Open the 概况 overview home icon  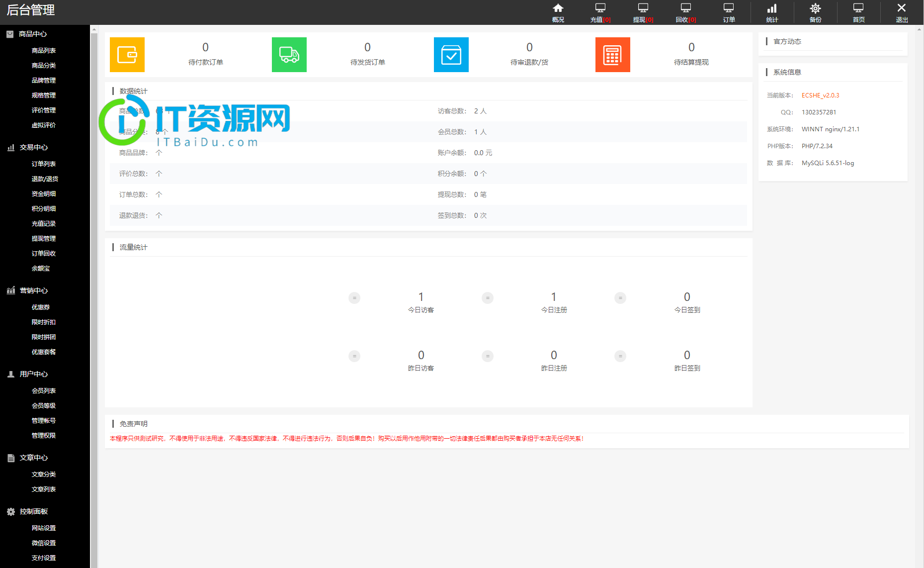tap(558, 8)
